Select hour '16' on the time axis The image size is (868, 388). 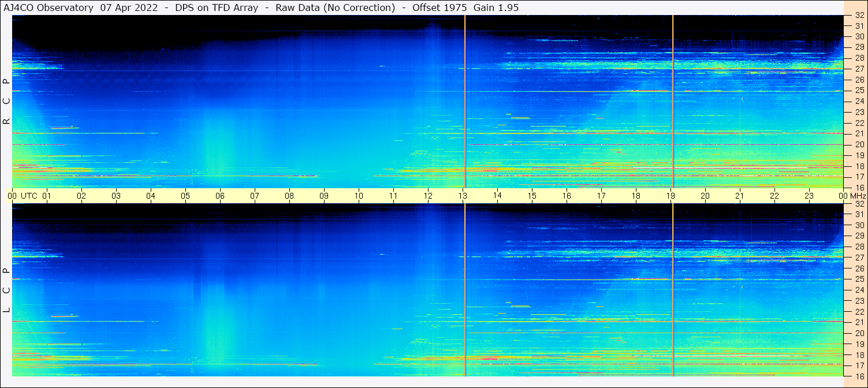point(567,196)
